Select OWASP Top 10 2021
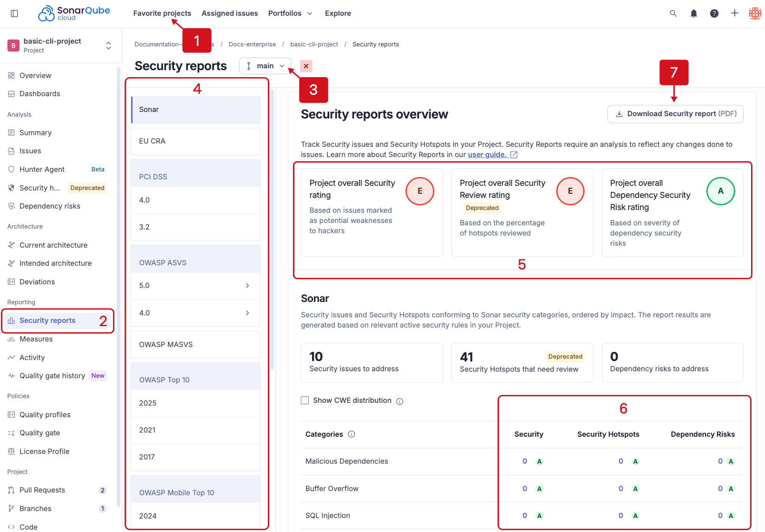The width and height of the screenshot is (765, 532). (195, 430)
